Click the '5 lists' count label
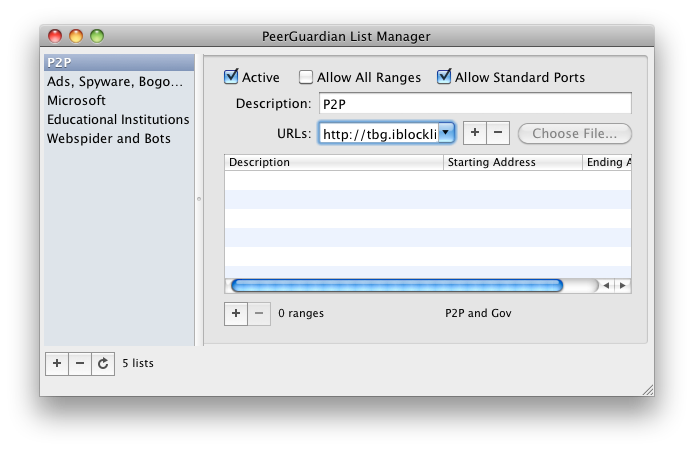 [x=138, y=363]
